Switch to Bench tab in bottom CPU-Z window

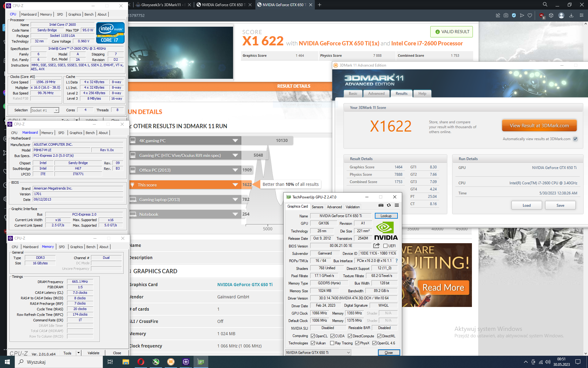coord(91,247)
